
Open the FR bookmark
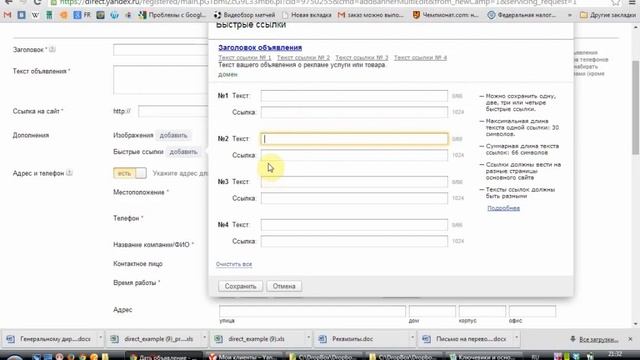(x=82, y=15)
